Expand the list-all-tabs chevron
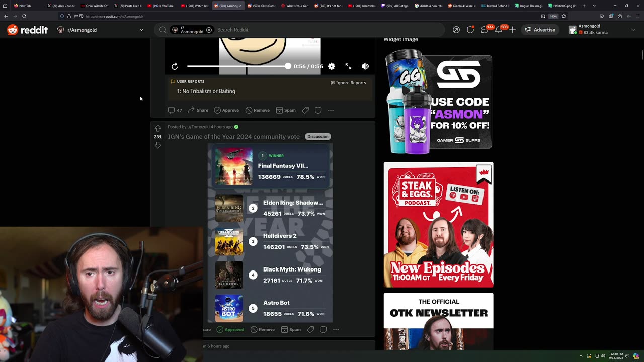The image size is (644, 362). pos(594,6)
